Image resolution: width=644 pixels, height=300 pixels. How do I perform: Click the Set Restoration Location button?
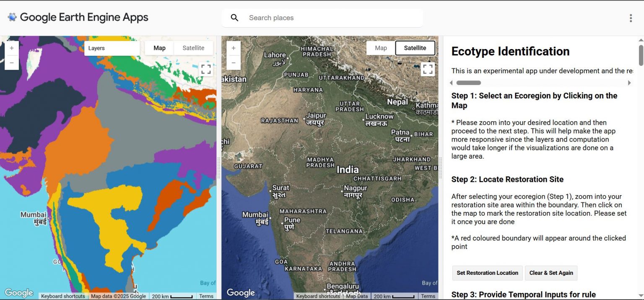click(487, 273)
